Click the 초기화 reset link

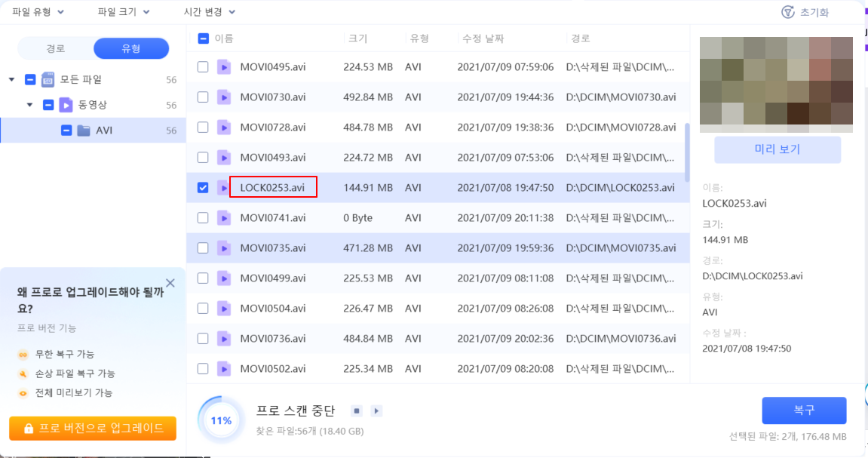(814, 12)
